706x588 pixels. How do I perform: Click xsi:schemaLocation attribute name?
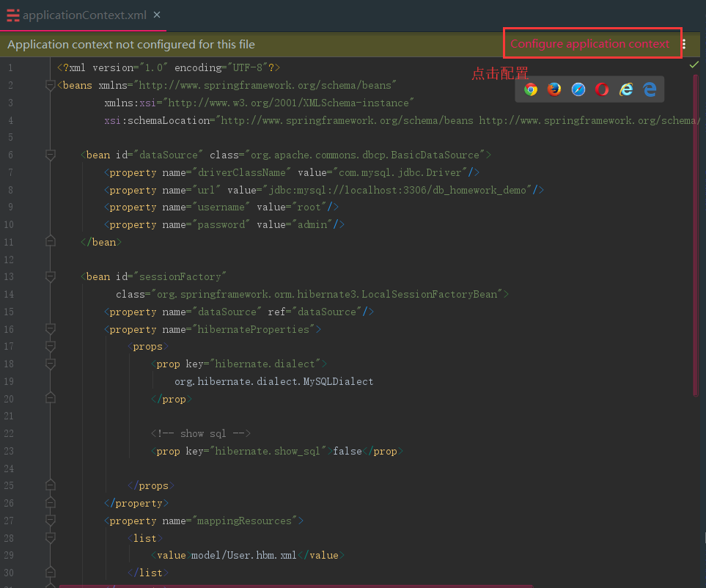(x=157, y=120)
